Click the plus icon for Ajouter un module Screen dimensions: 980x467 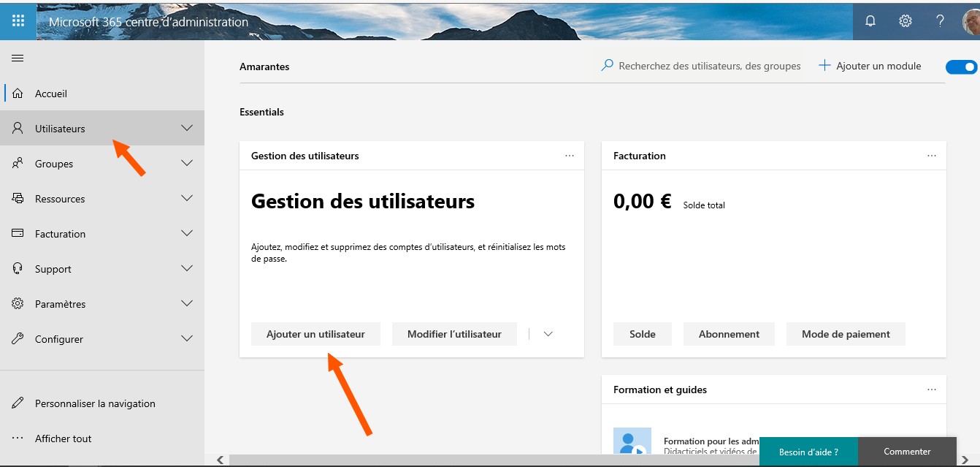[x=824, y=66]
